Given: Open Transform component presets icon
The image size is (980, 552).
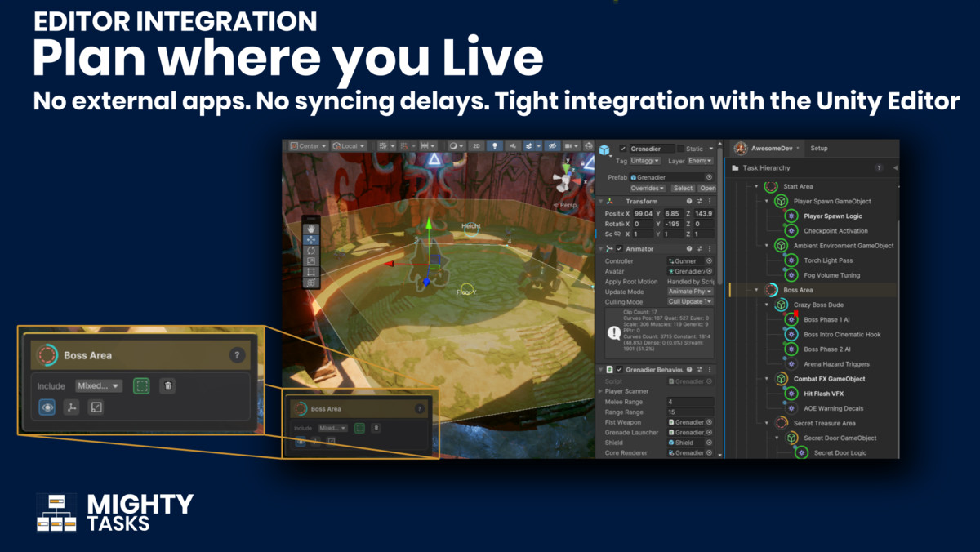Looking at the screenshot, I should pos(699,202).
